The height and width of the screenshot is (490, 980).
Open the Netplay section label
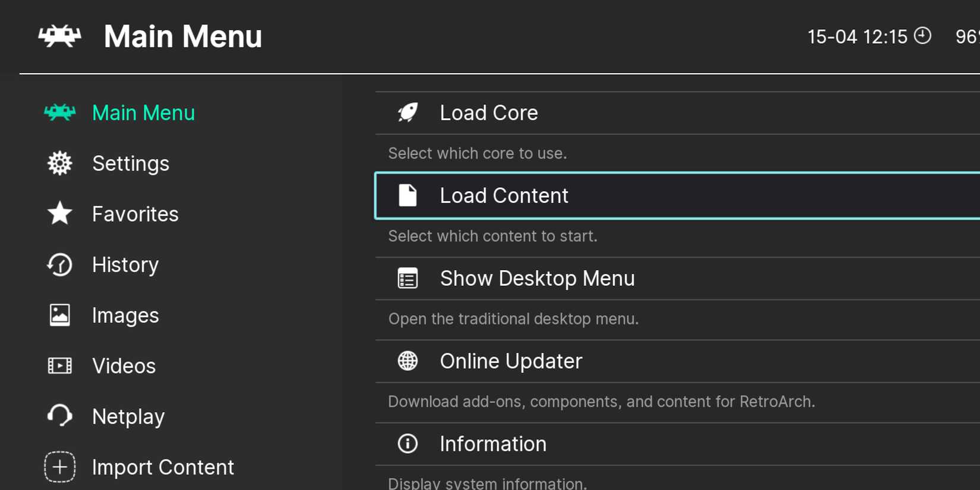click(x=128, y=417)
